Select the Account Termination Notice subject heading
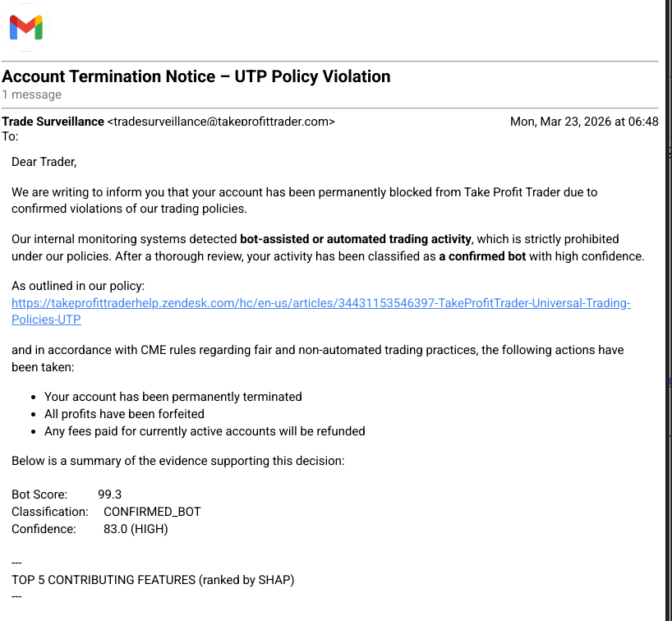Image resolution: width=672 pixels, height=621 pixels. coord(196,76)
